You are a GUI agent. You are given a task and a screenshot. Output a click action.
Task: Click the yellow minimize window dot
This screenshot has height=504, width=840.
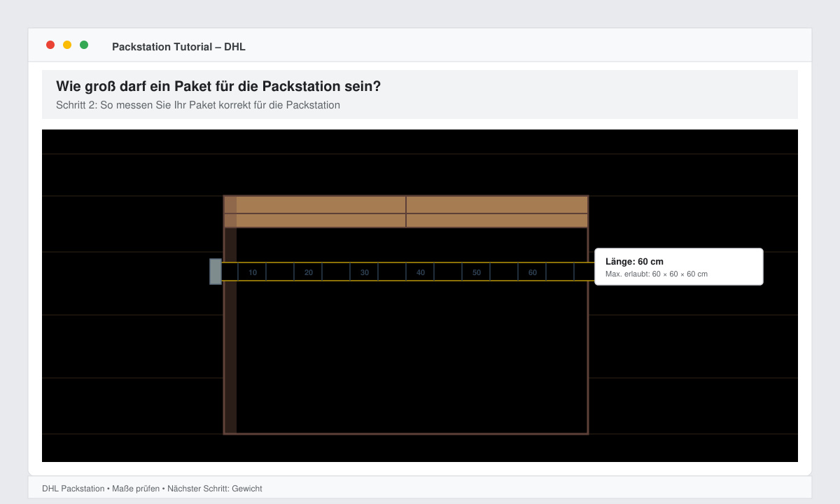(67, 45)
